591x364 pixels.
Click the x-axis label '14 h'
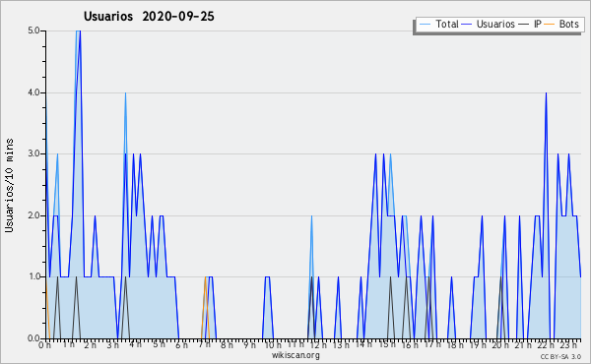click(363, 344)
